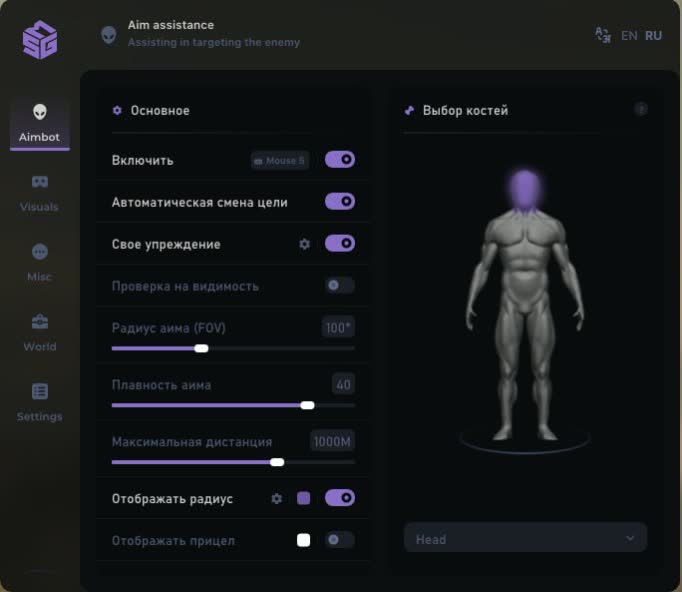Switch language to EN
Screen dimensions: 682x592
pos(629,35)
